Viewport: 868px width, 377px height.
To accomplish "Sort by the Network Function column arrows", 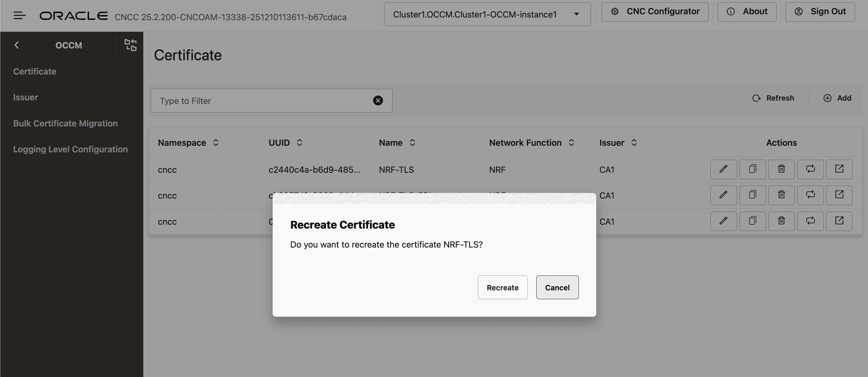I will [571, 143].
